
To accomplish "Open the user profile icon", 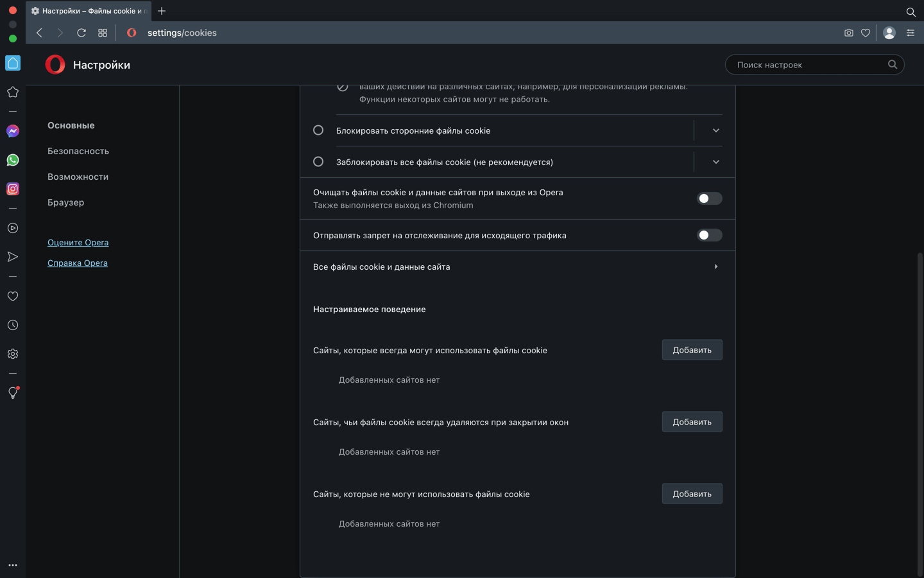I will (x=889, y=33).
